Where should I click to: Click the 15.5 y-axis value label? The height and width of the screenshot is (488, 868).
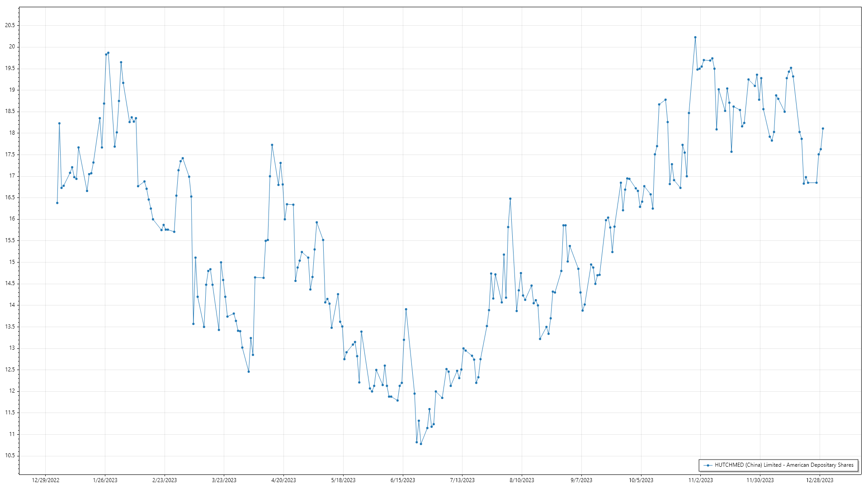pyautogui.click(x=10, y=240)
